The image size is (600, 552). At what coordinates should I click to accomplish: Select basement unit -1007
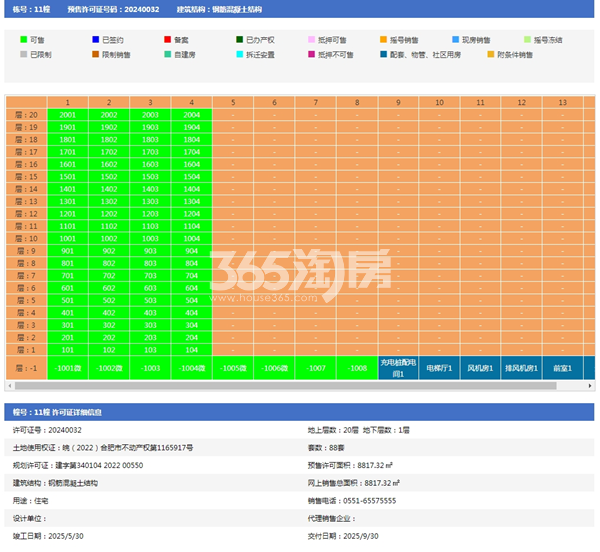point(316,368)
